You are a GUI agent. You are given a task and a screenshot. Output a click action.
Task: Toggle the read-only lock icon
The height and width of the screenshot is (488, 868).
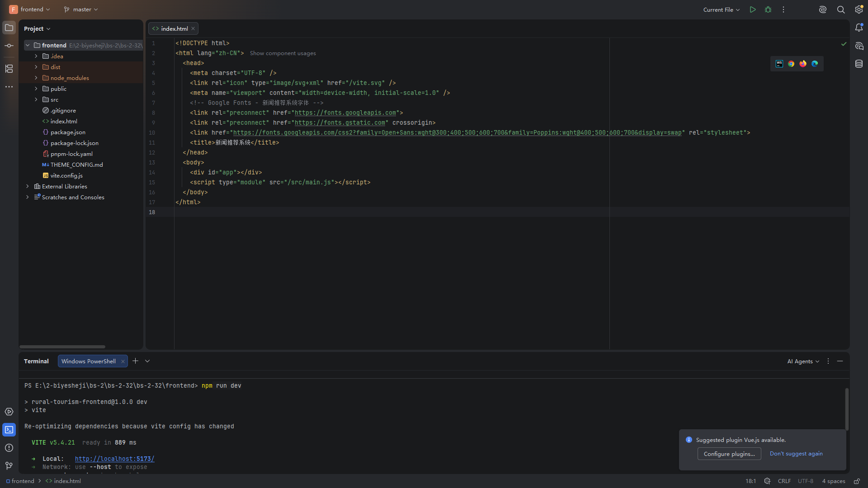857,481
